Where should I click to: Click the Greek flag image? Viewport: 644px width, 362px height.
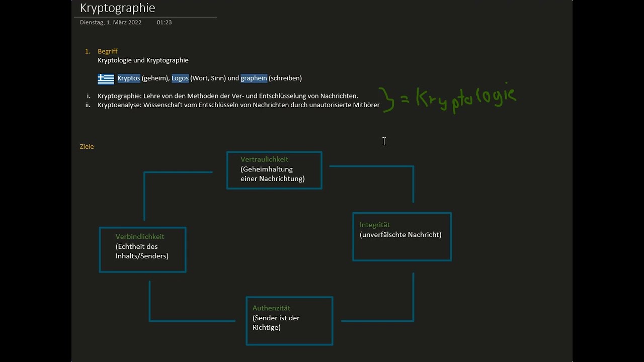click(x=106, y=79)
